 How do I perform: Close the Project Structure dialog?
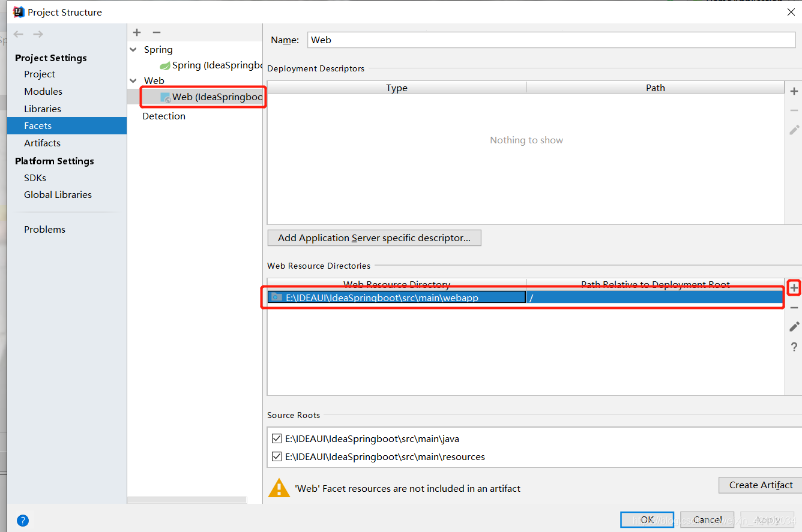click(x=791, y=12)
